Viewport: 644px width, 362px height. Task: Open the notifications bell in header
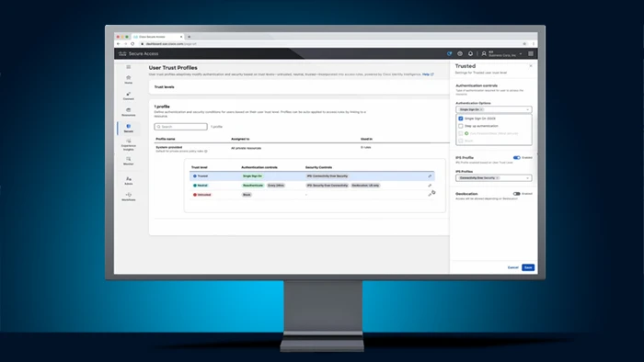(x=471, y=53)
